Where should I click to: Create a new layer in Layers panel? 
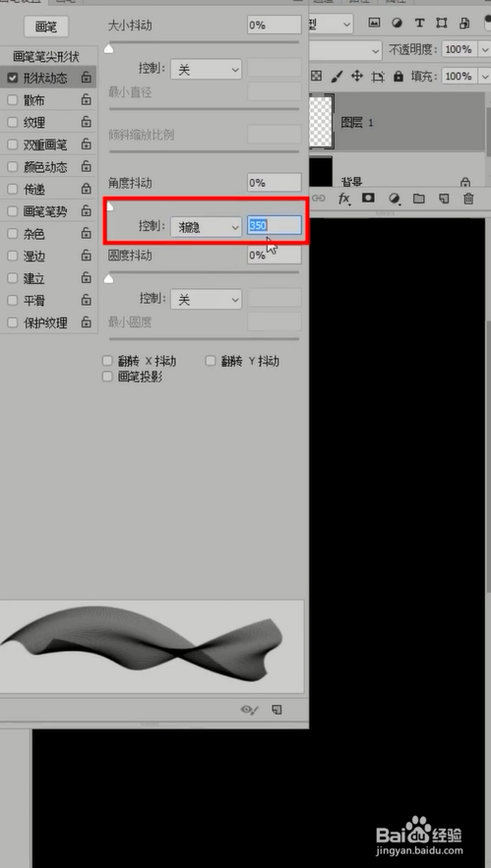[x=444, y=199]
